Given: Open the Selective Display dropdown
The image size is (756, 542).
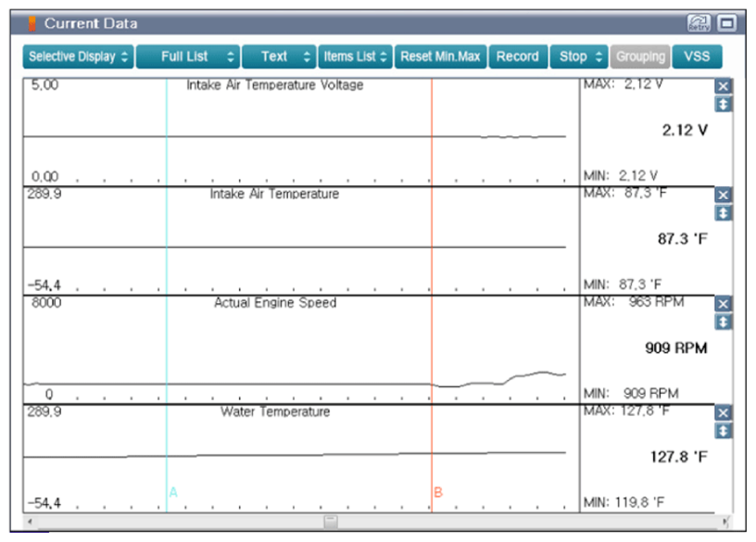Looking at the screenshot, I should [79, 57].
